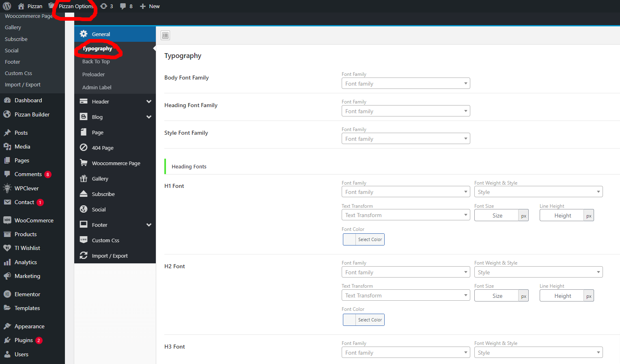The image size is (620, 364).
Task: Click the Subscribe eject icon
Action: [84, 194]
